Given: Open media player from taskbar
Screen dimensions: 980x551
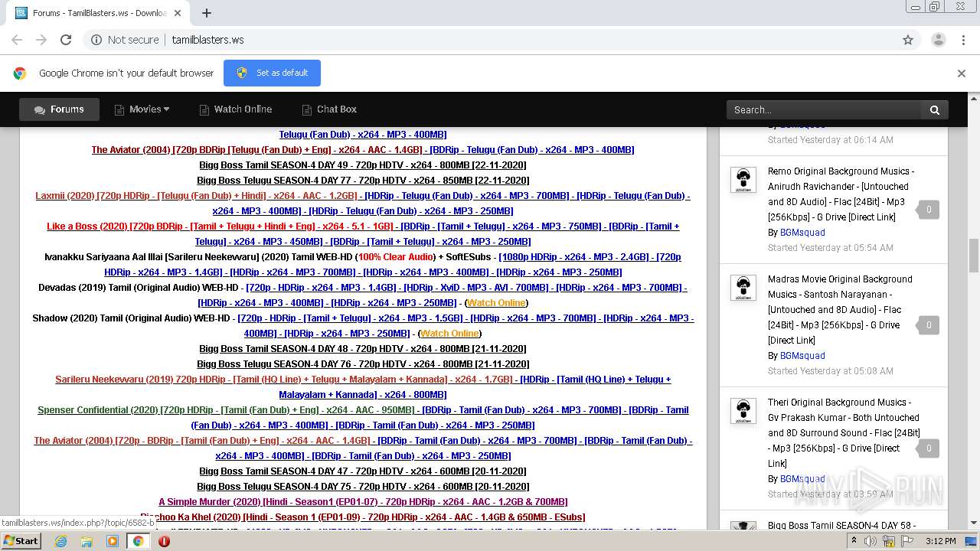Looking at the screenshot, I should coord(113,541).
